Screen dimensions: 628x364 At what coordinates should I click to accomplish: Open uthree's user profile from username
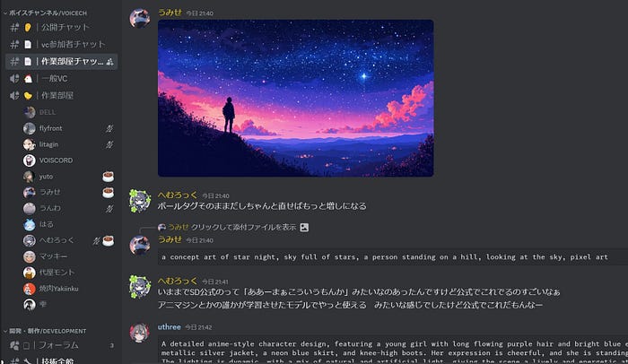coord(169,326)
